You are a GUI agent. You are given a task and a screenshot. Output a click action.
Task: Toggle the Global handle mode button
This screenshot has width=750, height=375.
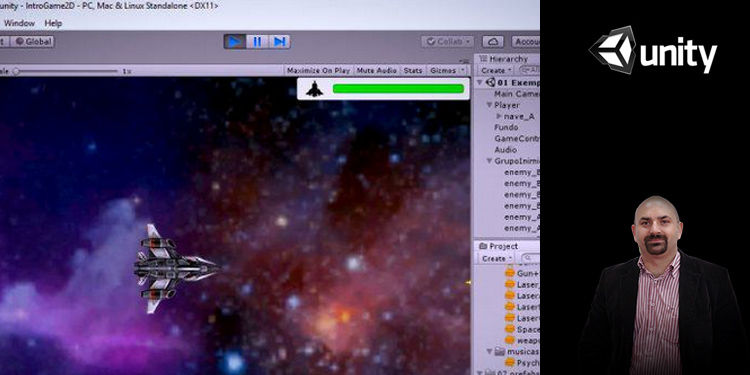[33, 42]
